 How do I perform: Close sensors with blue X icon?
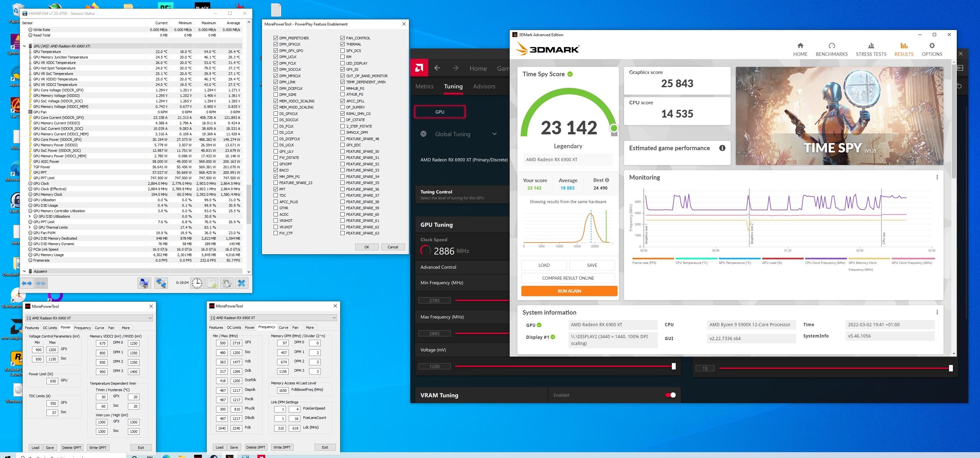tap(242, 283)
